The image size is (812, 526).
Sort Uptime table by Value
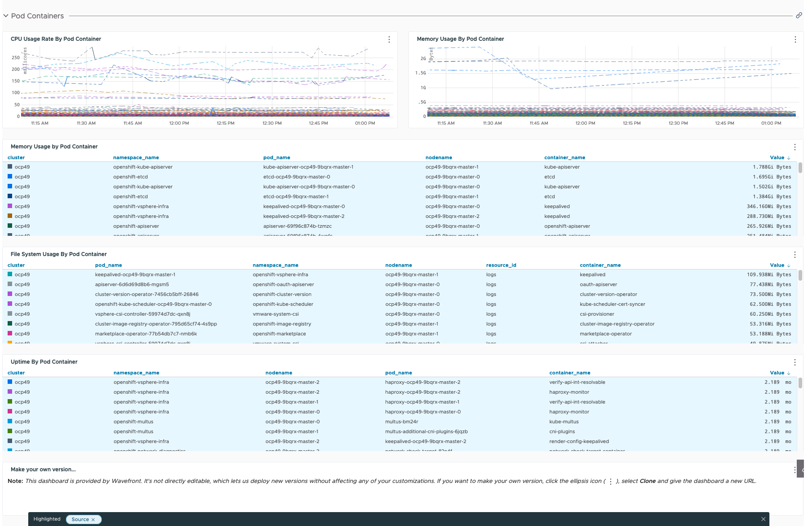pyautogui.click(x=780, y=373)
